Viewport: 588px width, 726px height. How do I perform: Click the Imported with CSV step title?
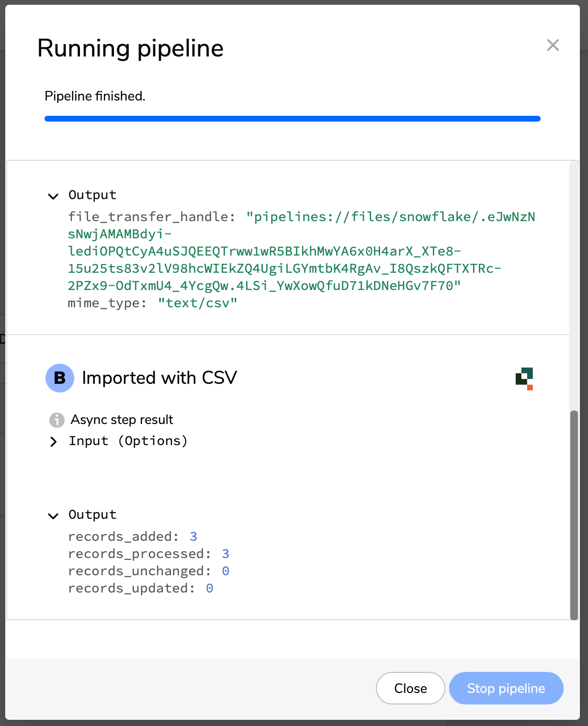159,378
